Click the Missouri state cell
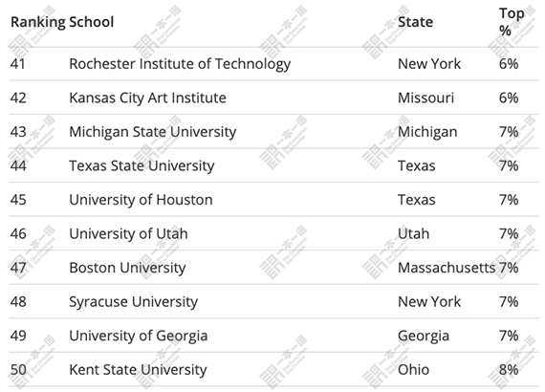 [x=425, y=98]
